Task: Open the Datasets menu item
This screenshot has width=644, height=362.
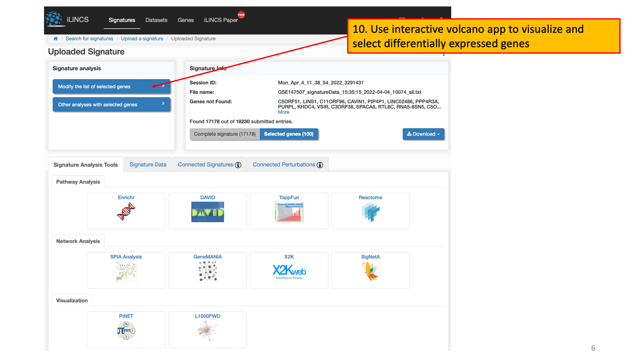Action: [x=156, y=20]
